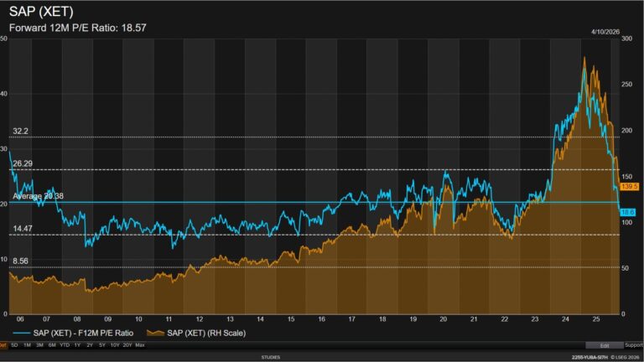Click the 32.2 upper band label
Image resolution: width=644 pixels, height=362 pixels.
coord(21,132)
